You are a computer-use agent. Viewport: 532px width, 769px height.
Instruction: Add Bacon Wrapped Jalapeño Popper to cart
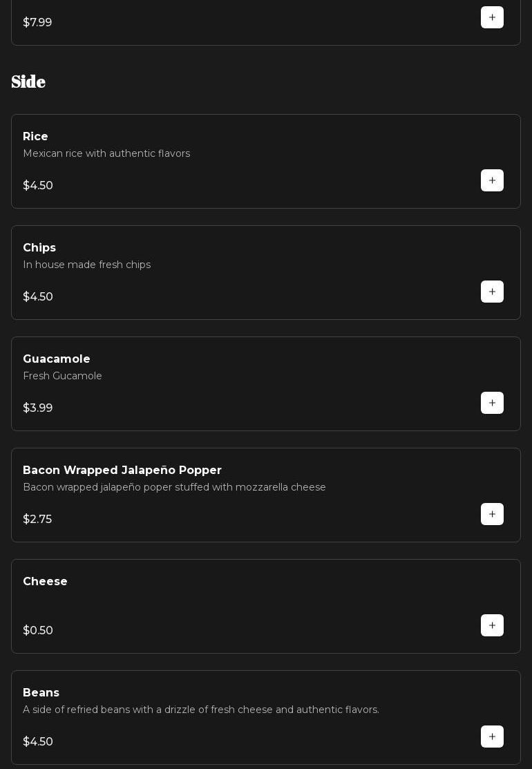pyautogui.click(x=492, y=514)
